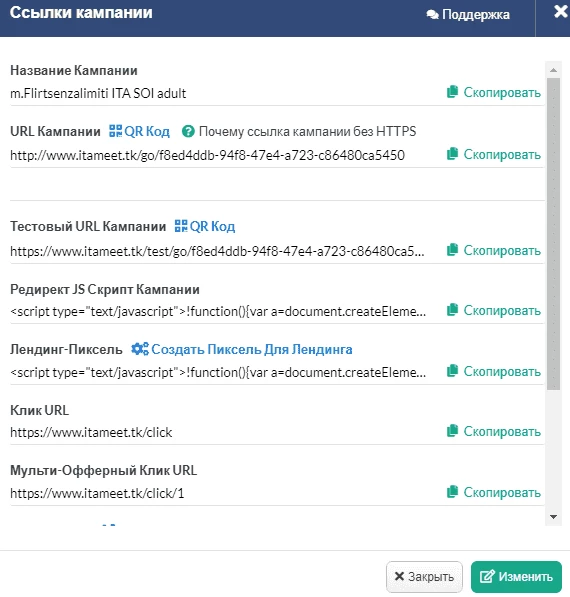Close the dialog with header X
Viewport: 570px width, 597px height.
tap(560, 11)
